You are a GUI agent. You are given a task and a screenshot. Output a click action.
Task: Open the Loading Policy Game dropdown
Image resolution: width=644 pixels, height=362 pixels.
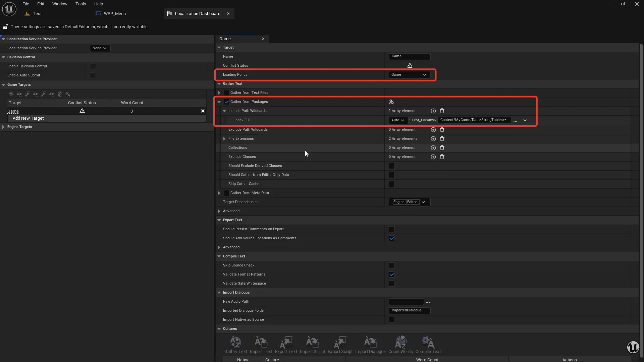point(409,75)
